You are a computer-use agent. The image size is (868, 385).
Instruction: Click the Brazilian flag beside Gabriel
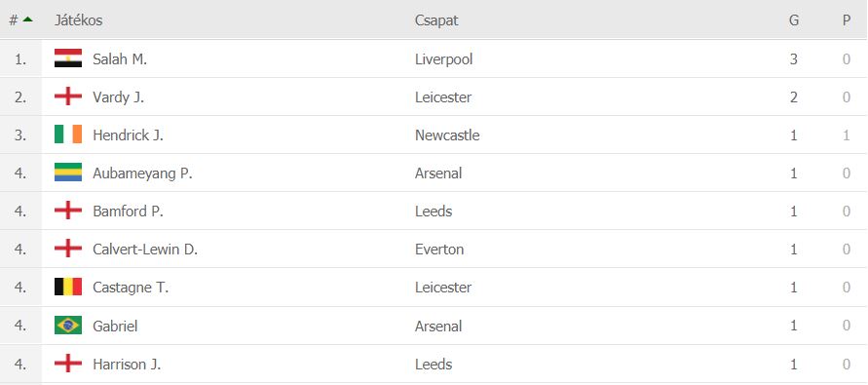pos(68,326)
